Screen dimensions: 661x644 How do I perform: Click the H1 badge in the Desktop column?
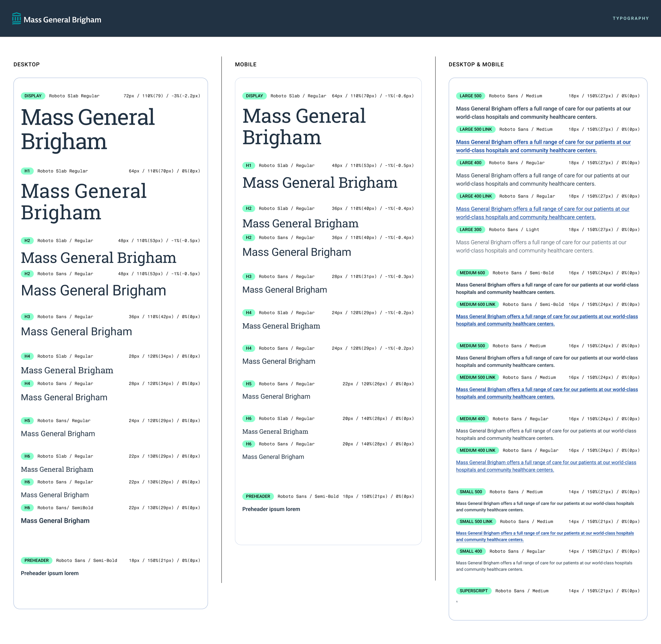(27, 171)
